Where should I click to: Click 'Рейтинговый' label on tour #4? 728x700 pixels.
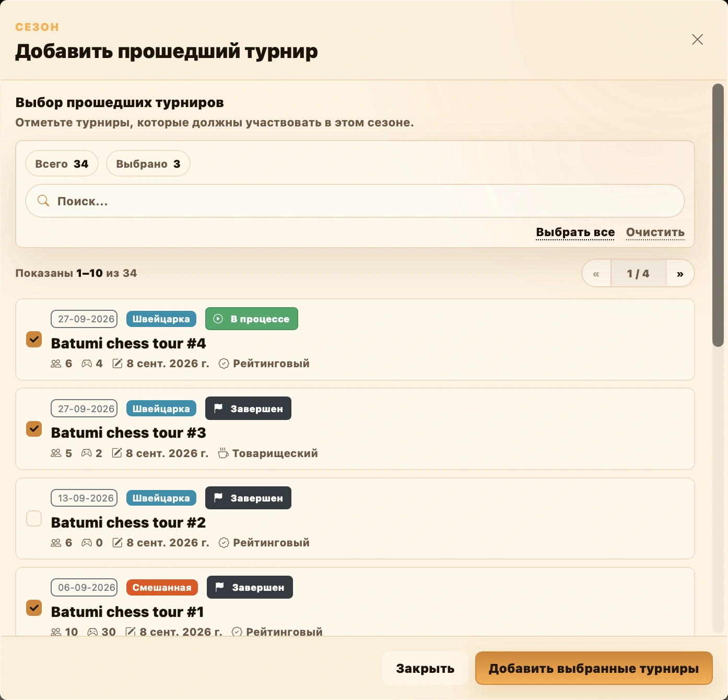click(x=272, y=364)
